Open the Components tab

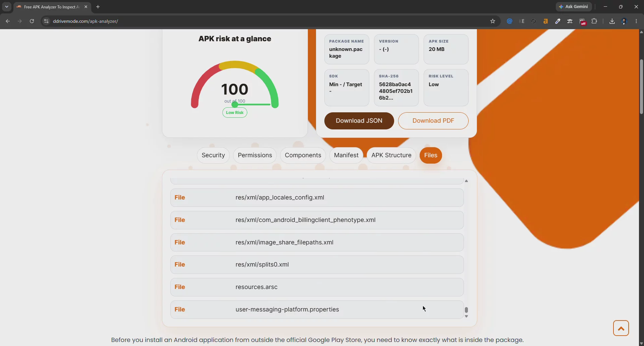point(303,155)
